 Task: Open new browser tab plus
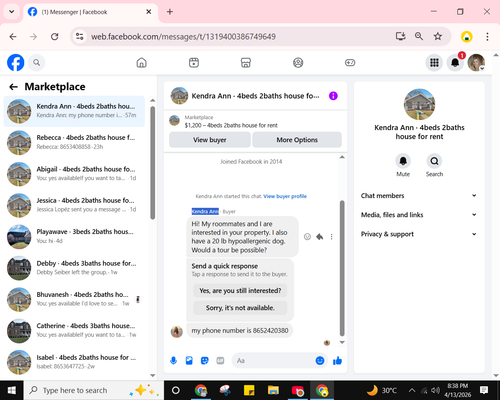[x=170, y=12]
